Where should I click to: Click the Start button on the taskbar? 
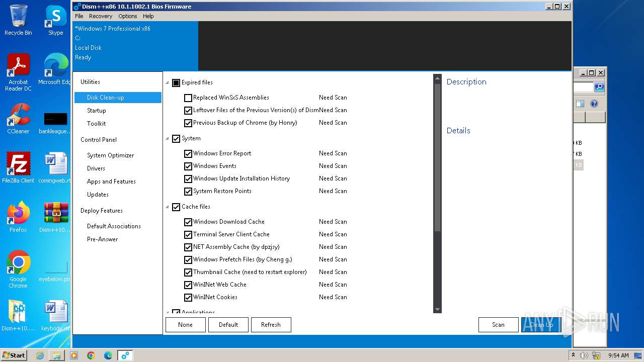[14, 355]
